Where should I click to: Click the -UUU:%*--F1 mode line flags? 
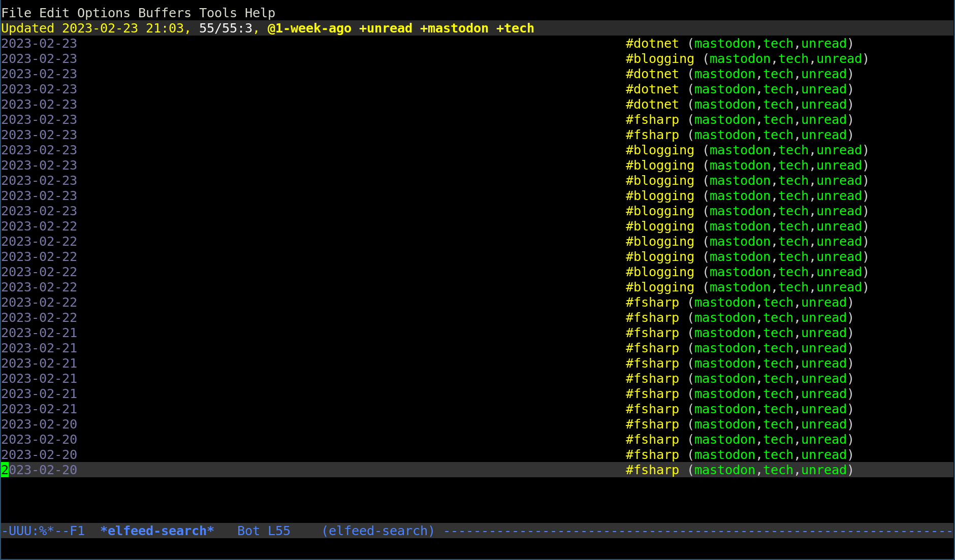click(x=43, y=531)
